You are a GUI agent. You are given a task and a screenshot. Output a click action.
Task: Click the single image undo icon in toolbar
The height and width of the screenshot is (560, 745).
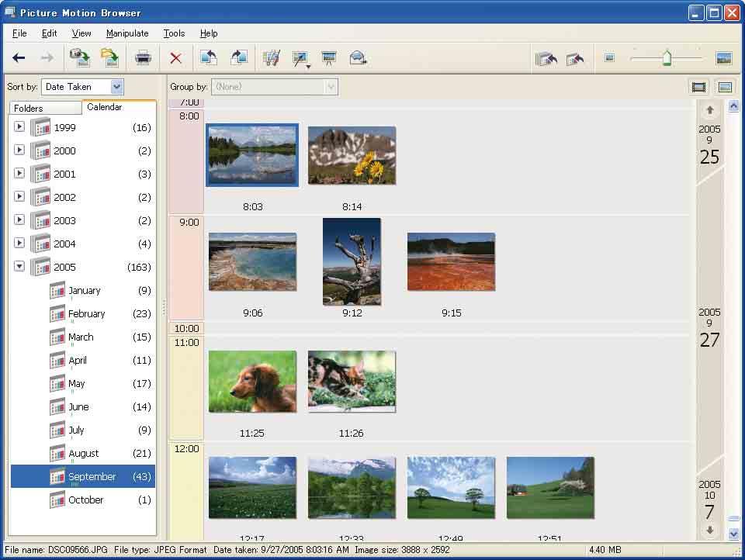pos(575,59)
